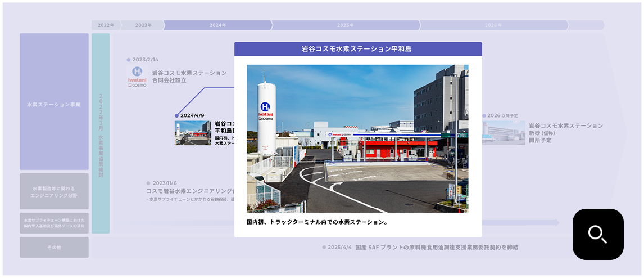The height and width of the screenshot is (278, 644).
Task: Click 岩谷コスモ水素ステーション 合同会社設立 text
Action: click(189, 77)
